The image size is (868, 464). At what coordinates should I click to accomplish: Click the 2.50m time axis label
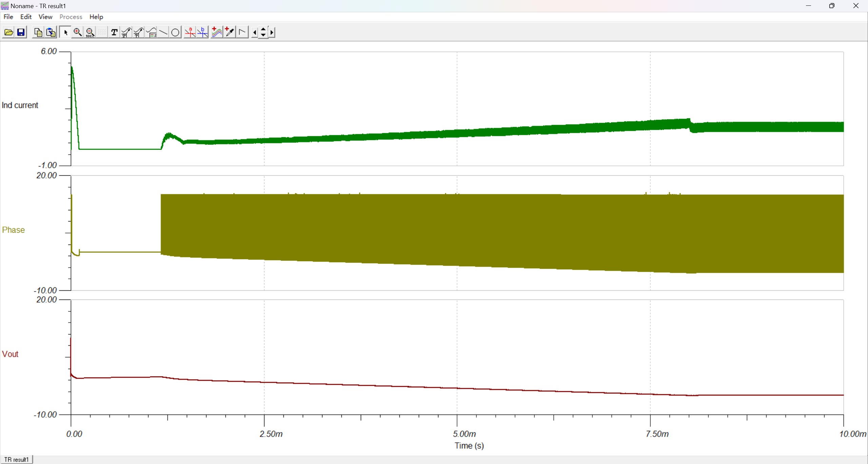click(x=271, y=434)
